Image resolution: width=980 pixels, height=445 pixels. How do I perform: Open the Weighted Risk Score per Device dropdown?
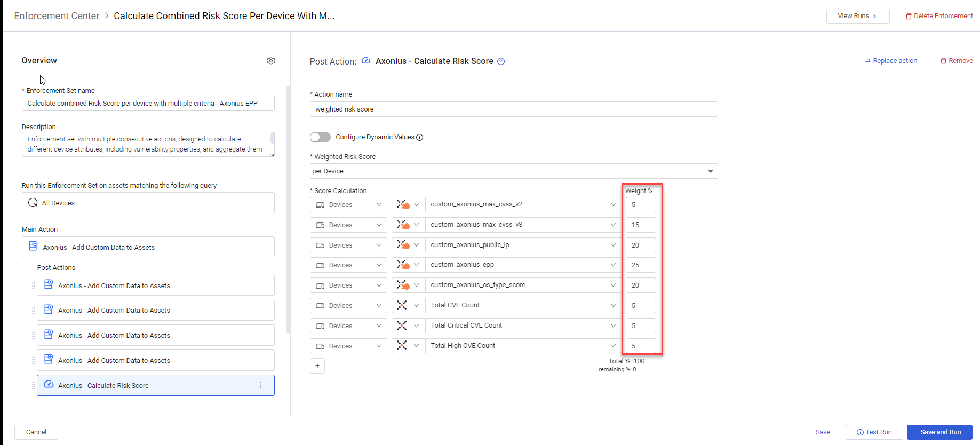(514, 171)
